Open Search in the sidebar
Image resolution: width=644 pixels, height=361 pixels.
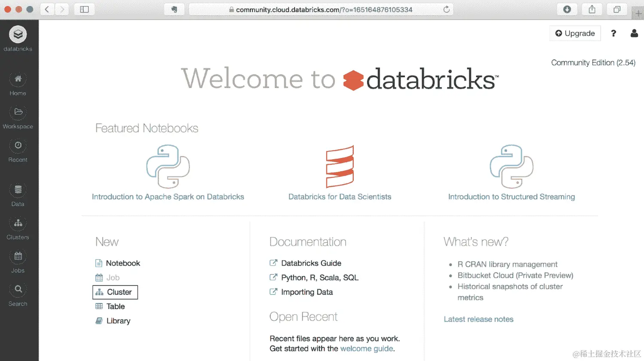coord(18,294)
